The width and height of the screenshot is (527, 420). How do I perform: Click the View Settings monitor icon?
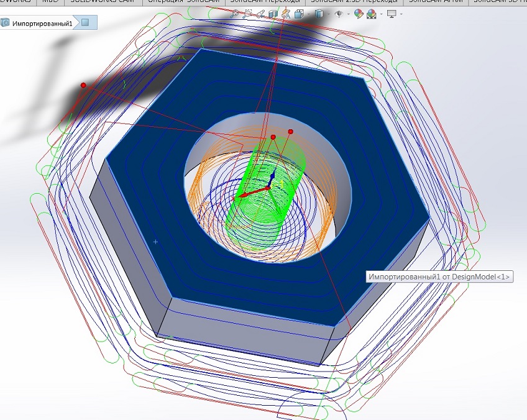(392, 14)
